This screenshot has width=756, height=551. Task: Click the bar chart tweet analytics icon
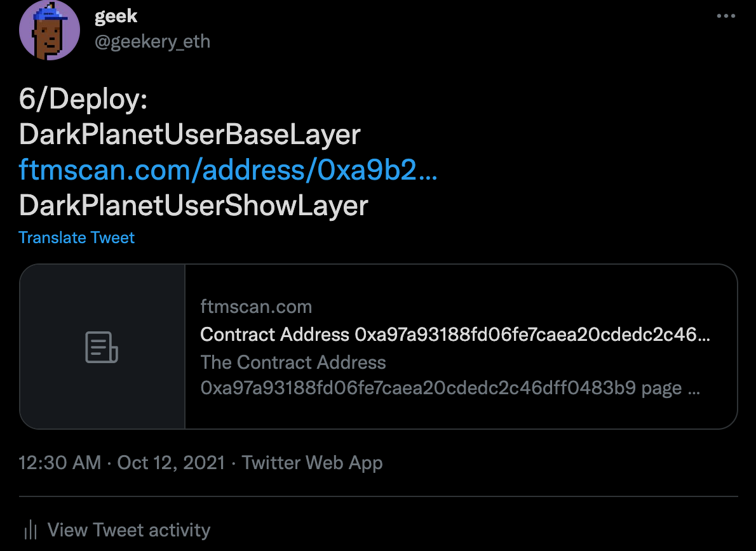pos(30,530)
